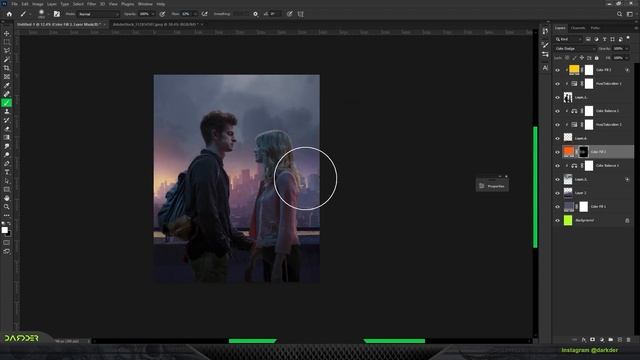Click the Create new group folder button
The width and height of the screenshot is (640, 360).
click(x=611, y=340)
